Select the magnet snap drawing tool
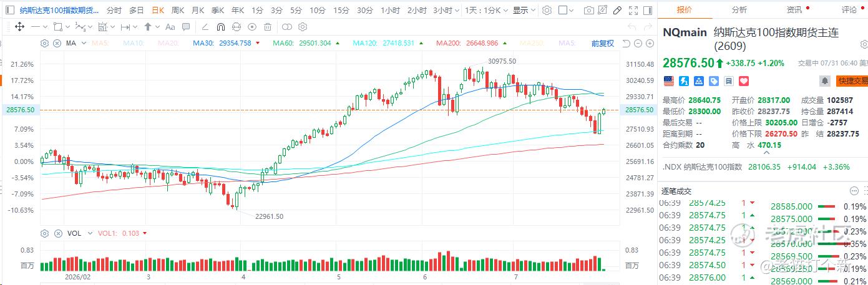This screenshot has height=285, width=868. click(x=220, y=27)
